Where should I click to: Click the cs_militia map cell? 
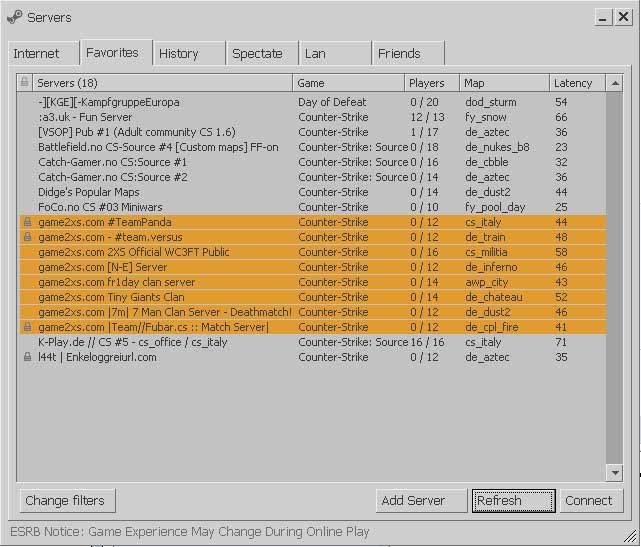tap(486, 252)
